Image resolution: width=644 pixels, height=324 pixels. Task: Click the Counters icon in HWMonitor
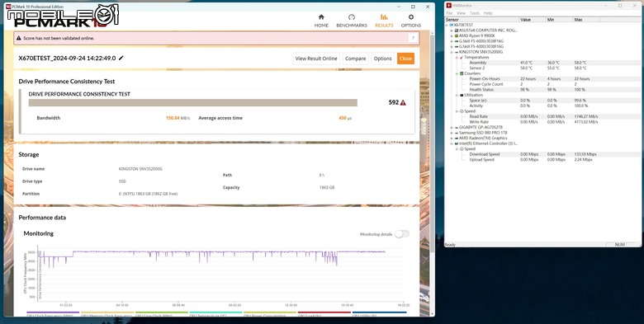click(462, 73)
